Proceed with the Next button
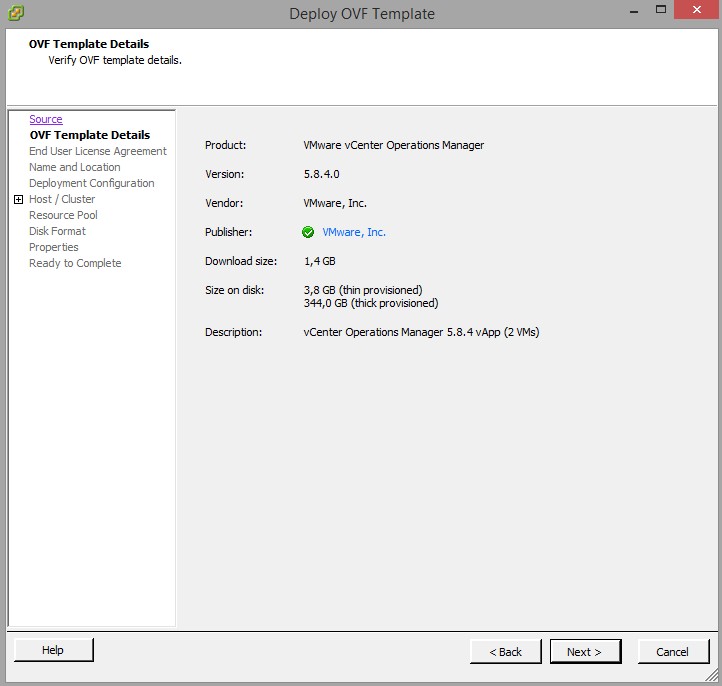This screenshot has width=722, height=686. pyautogui.click(x=584, y=652)
